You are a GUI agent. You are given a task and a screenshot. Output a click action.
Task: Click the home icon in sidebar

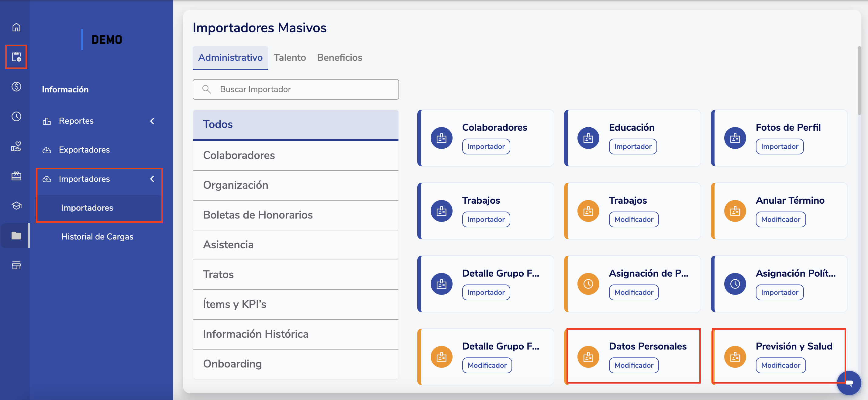16,27
